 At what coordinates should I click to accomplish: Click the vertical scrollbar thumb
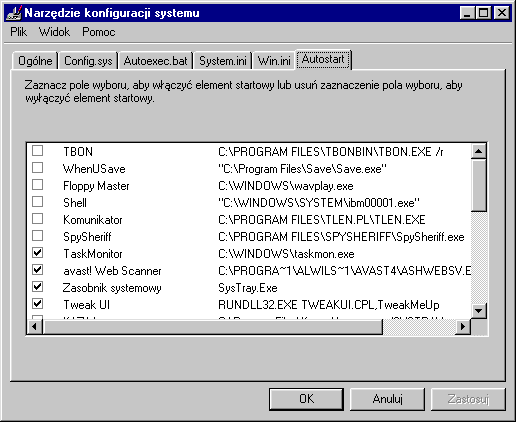(x=479, y=185)
